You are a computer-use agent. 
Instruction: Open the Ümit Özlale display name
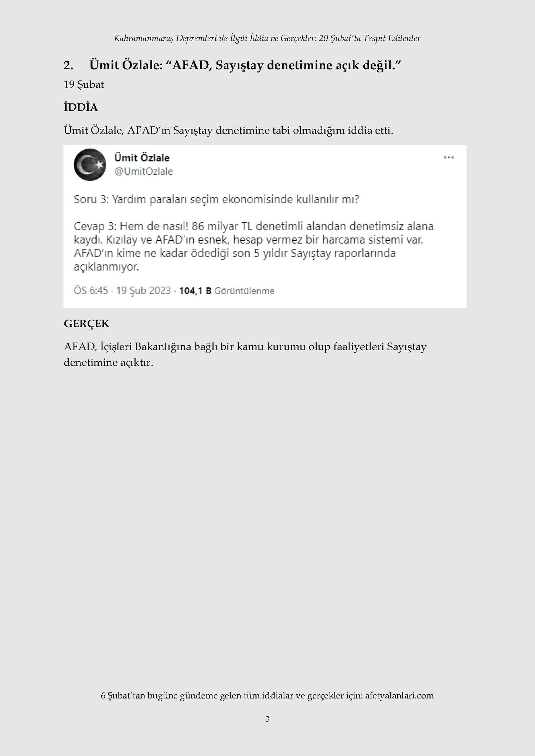[142, 158]
